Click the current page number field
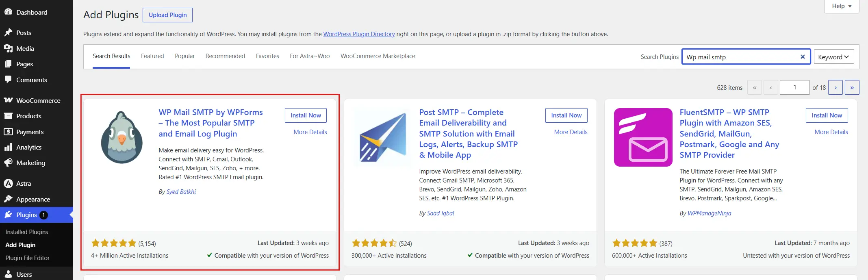This screenshot has height=280, width=868. [x=794, y=87]
